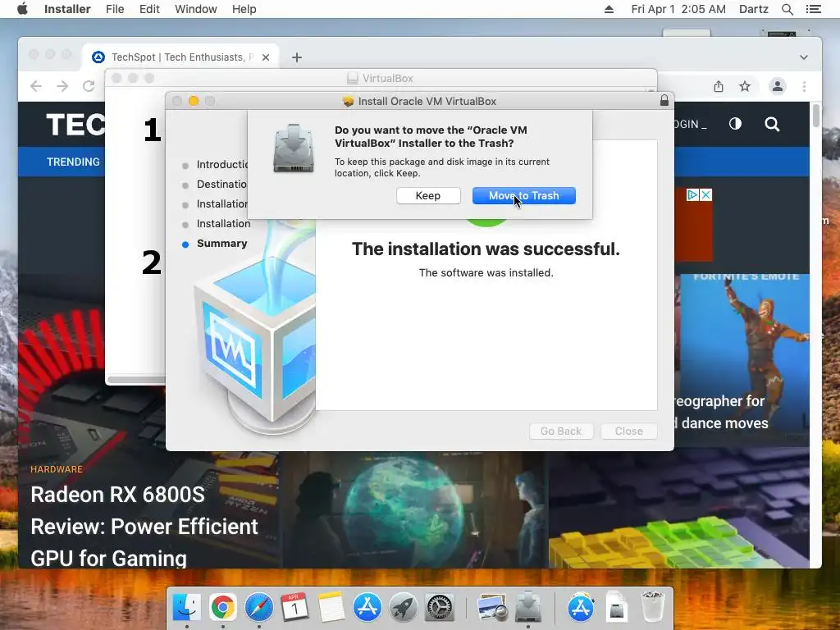This screenshot has width=840, height=630.
Task: Open System Preferences from the Dock
Action: 440,608
